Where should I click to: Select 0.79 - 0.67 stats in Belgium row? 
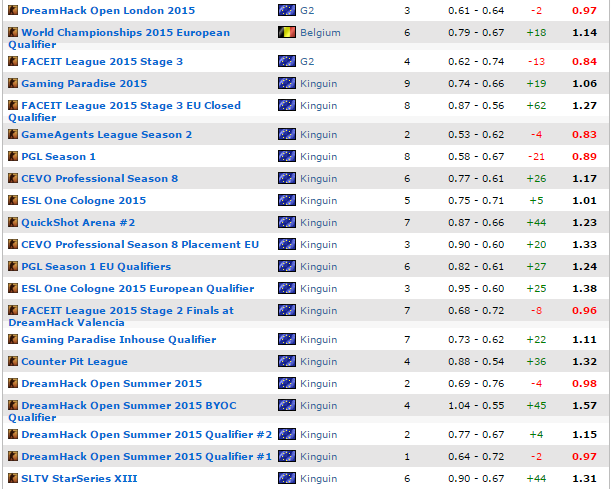point(476,33)
